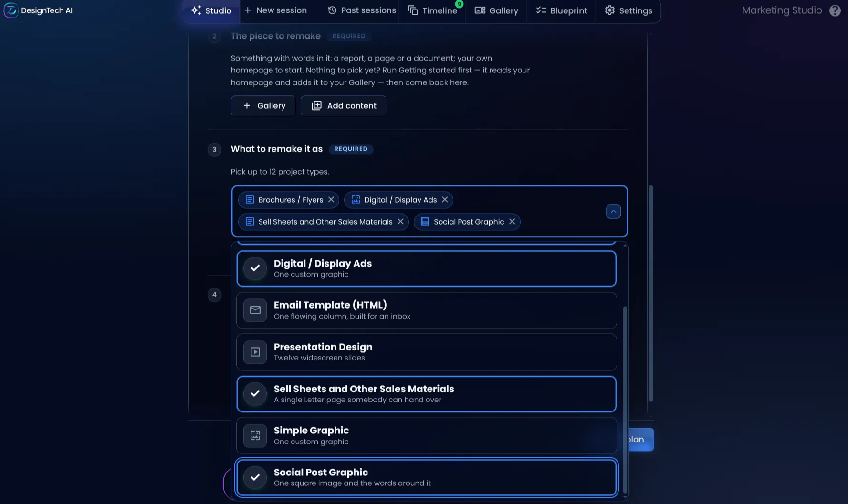Uncheck the Social Post Graphic option
The image size is (848, 504).
(426, 477)
